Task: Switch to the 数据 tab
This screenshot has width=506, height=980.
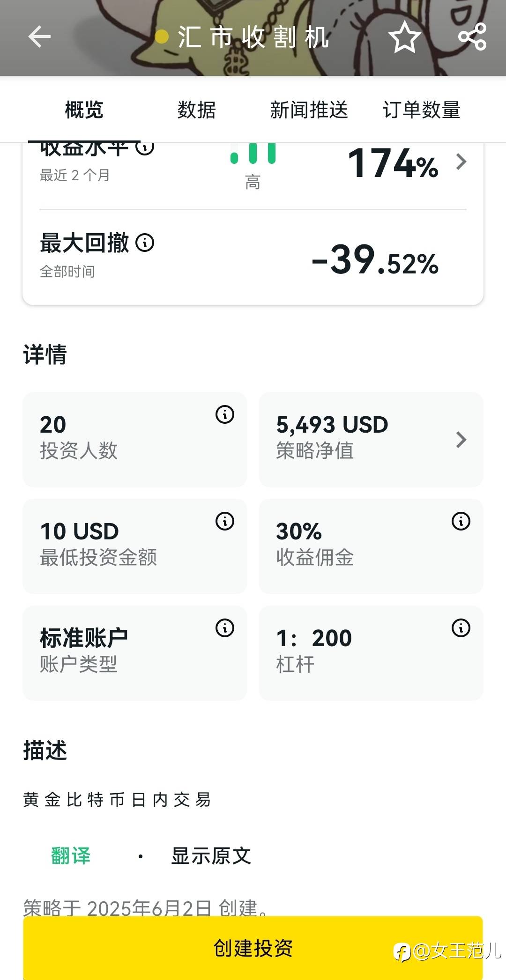Action: [196, 110]
